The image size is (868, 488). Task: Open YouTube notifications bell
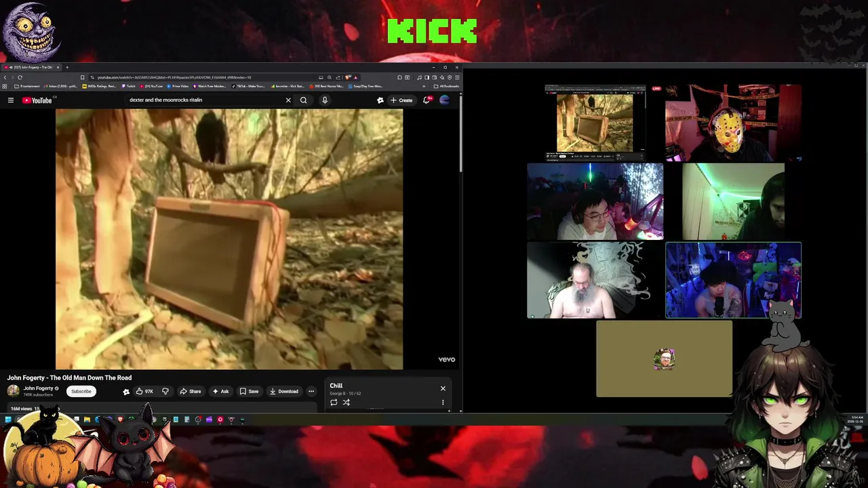tap(427, 100)
